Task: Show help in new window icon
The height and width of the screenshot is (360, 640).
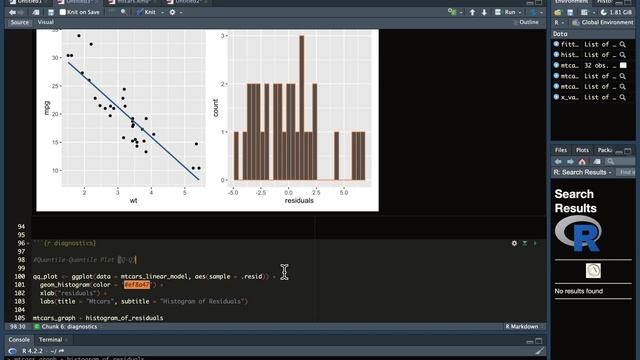Action: pyautogui.click(x=597, y=162)
